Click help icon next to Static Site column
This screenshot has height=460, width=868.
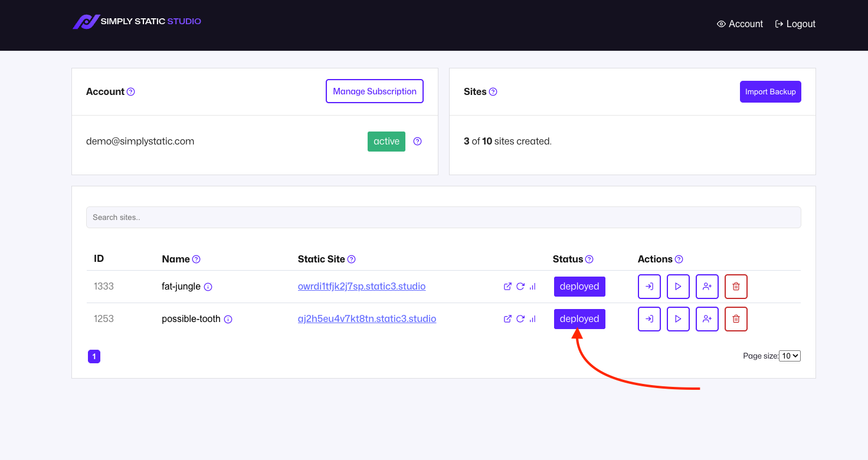click(352, 259)
